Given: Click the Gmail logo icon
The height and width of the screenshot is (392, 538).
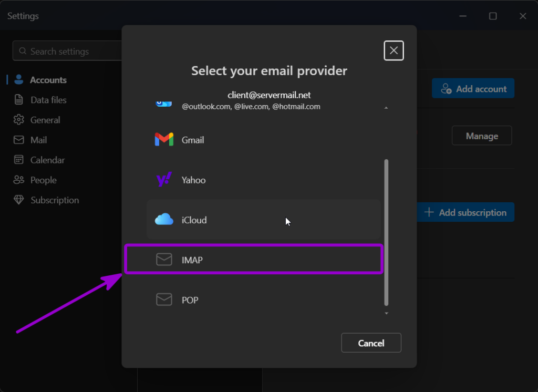Looking at the screenshot, I should [164, 139].
